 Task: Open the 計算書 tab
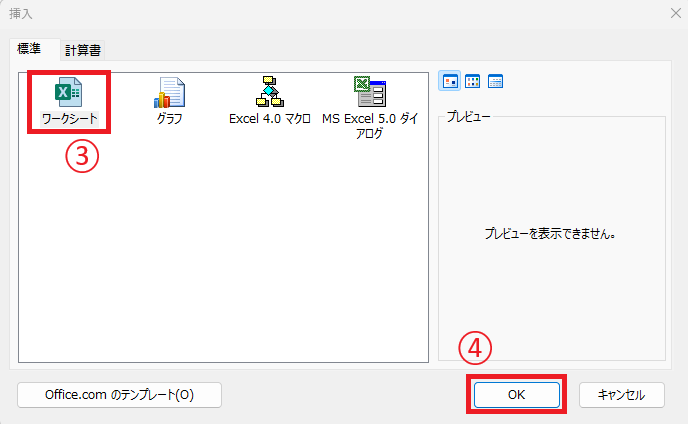click(83, 50)
